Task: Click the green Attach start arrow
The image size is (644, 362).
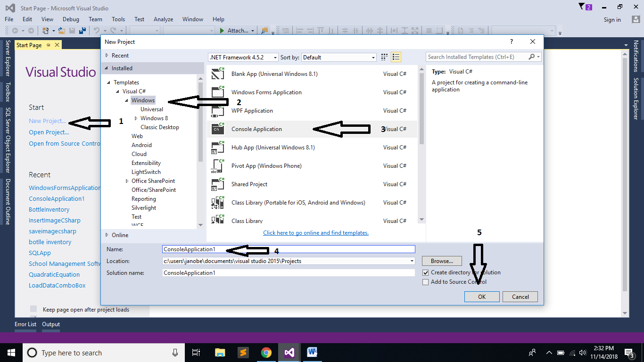Action: 222,31
